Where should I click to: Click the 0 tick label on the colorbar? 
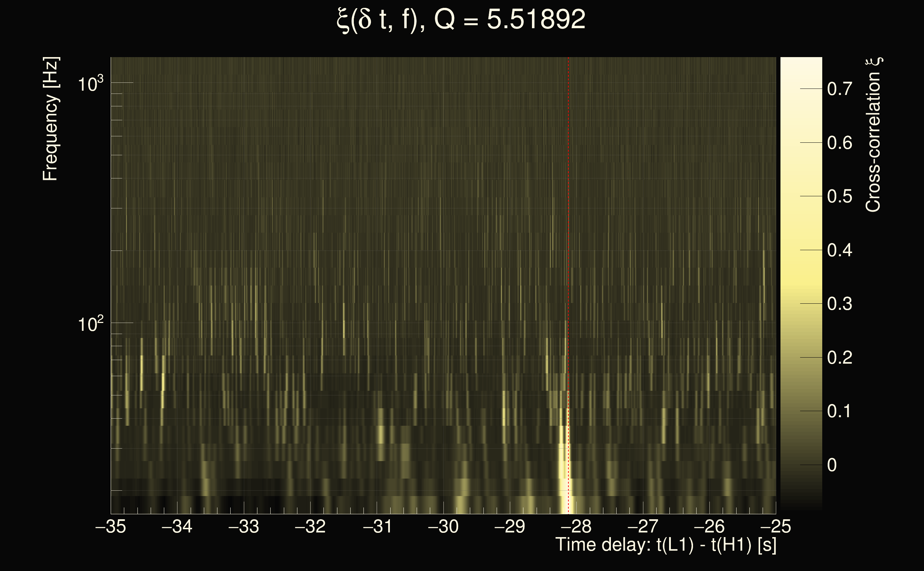point(832,465)
